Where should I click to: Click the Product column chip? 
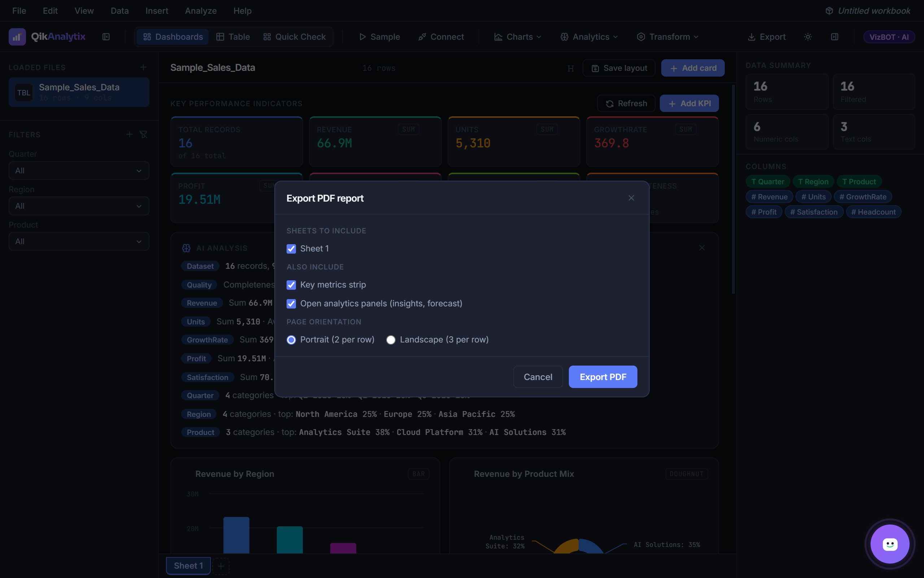point(859,182)
